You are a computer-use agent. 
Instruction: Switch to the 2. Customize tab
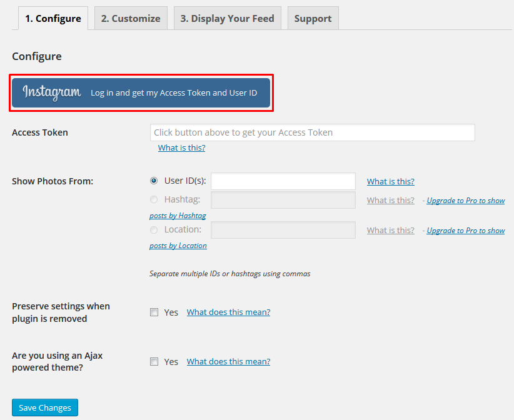pyautogui.click(x=131, y=18)
